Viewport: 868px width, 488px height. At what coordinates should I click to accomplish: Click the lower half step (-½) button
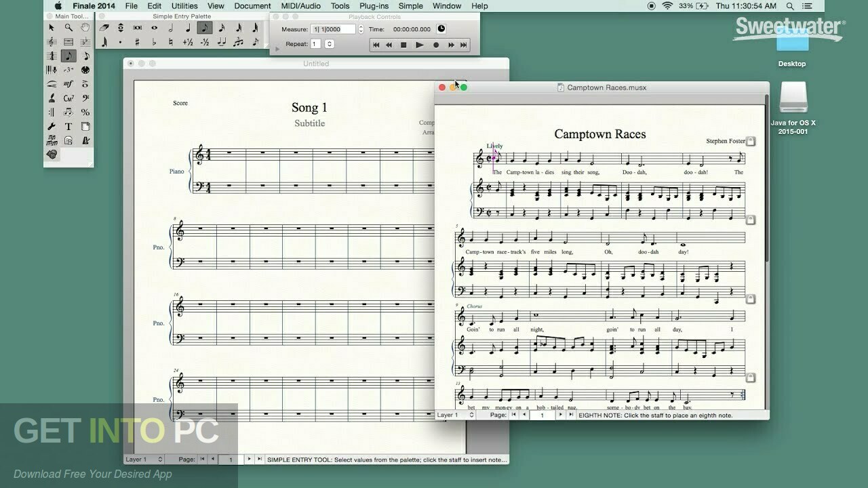pos(204,42)
